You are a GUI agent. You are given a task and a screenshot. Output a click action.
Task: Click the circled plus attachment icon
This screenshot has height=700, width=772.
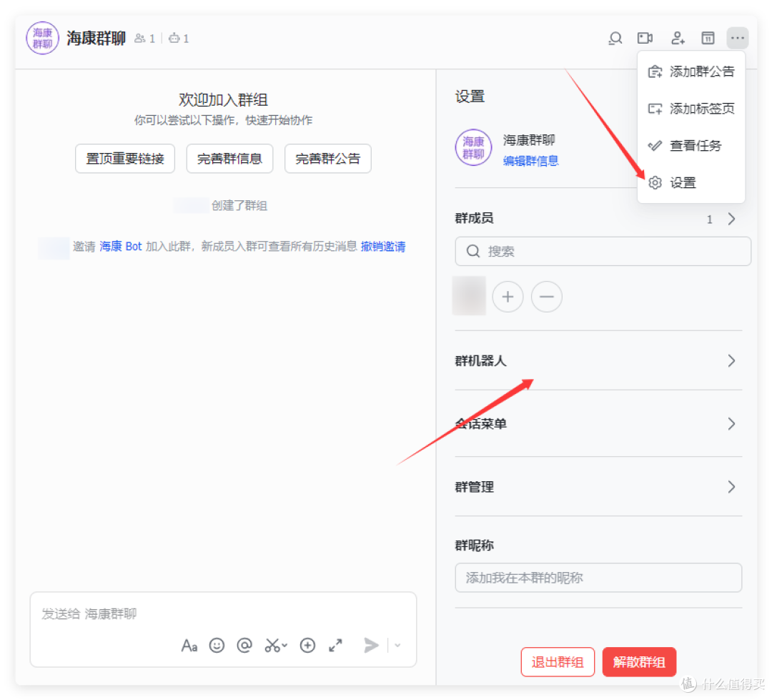coord(307,645)
